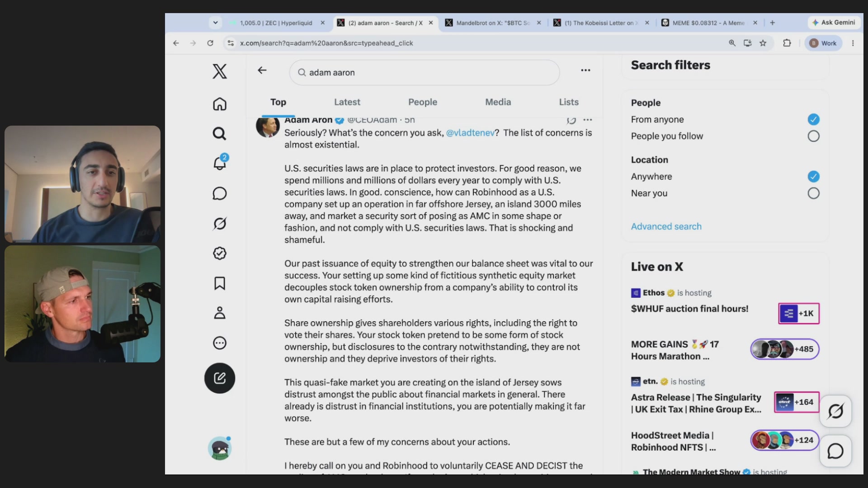Open Verified badge icon in sidebar
This screenshot has height=488, width=868.
click(x=220, y=253)
